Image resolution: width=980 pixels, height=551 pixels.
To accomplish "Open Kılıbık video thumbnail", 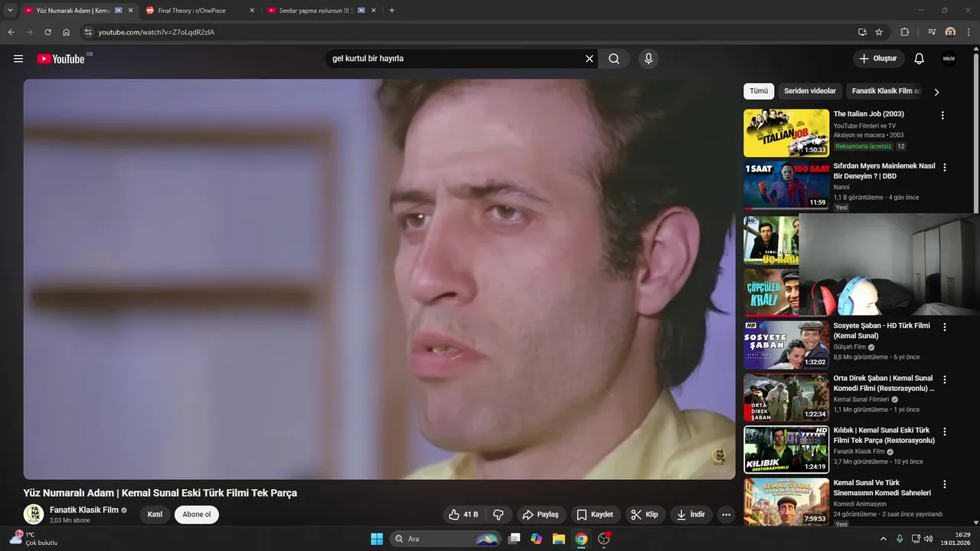I will [x=786, y=450].
